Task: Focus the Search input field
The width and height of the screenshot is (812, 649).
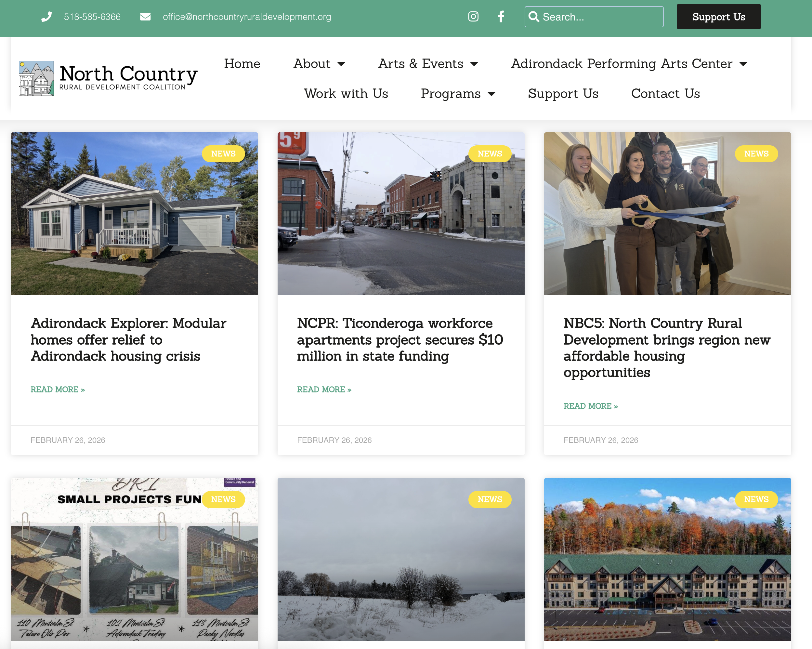Action: [x=594, y=17]
